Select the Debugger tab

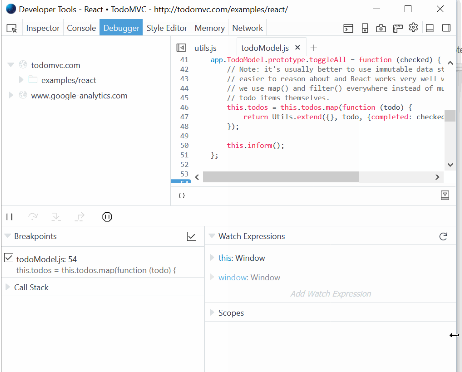121,28
